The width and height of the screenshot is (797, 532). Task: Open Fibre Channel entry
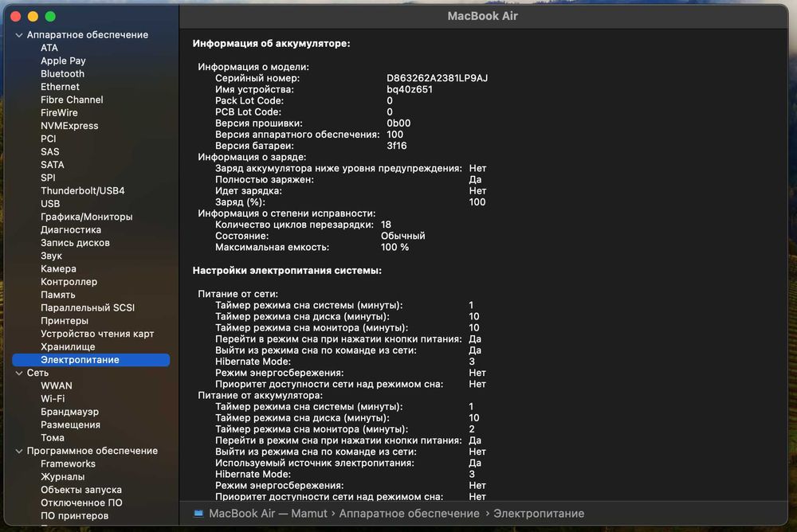(72, 100)
